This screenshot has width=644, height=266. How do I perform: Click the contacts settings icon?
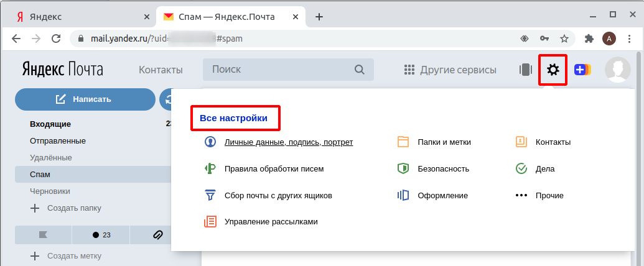click(521, 142)
